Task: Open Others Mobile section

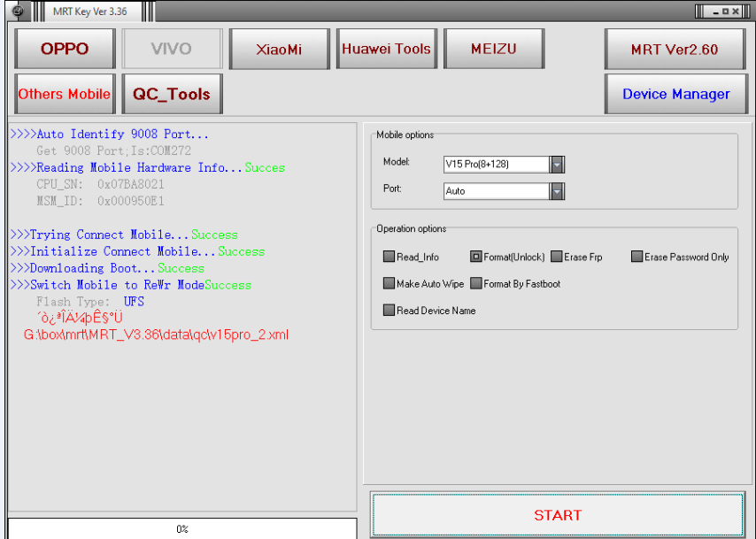Action: [x=65, y=94]
